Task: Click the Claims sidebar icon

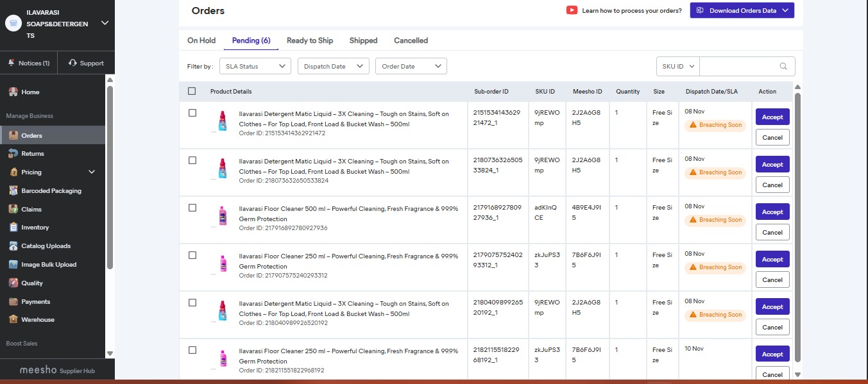Action: click(x=13, y=210)
